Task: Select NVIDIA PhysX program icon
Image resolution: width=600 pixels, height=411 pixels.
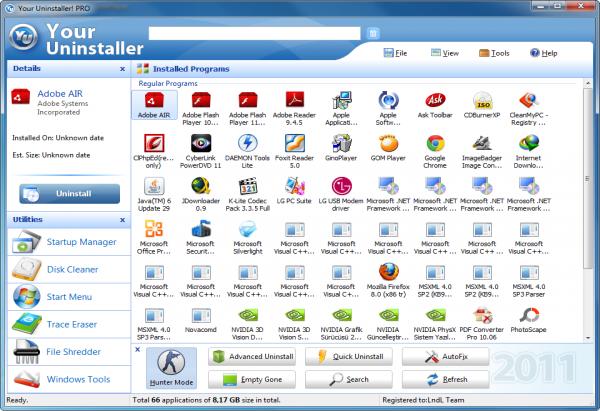Action: [x=435, y=323]
